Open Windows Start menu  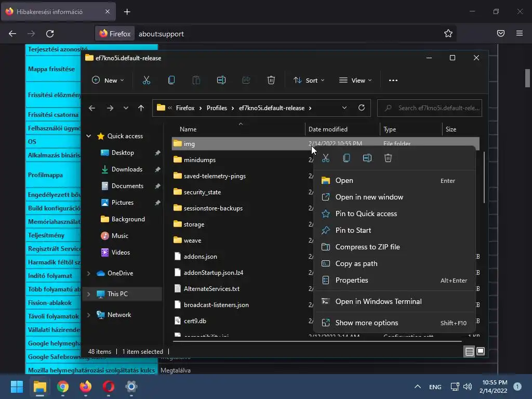17,387
